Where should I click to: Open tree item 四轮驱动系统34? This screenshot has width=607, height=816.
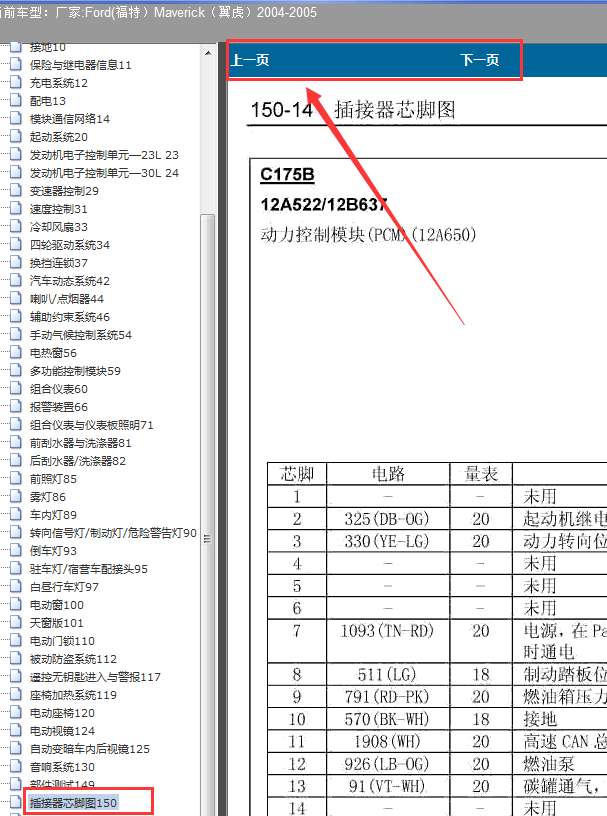click(x=70, y=245)
